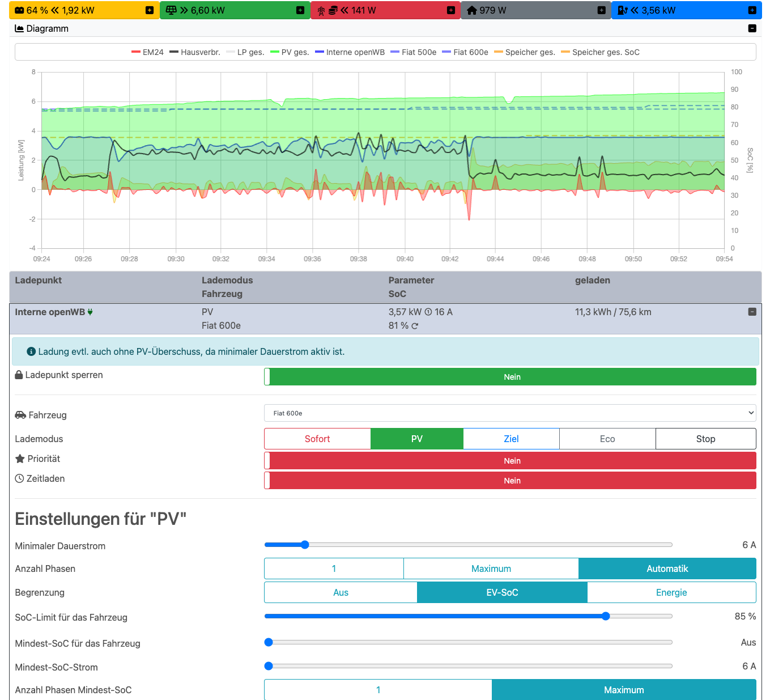Open the Fahrzeug Fiat 600e dropdown
Screen dimensions: 770x700
pos(510,413)
